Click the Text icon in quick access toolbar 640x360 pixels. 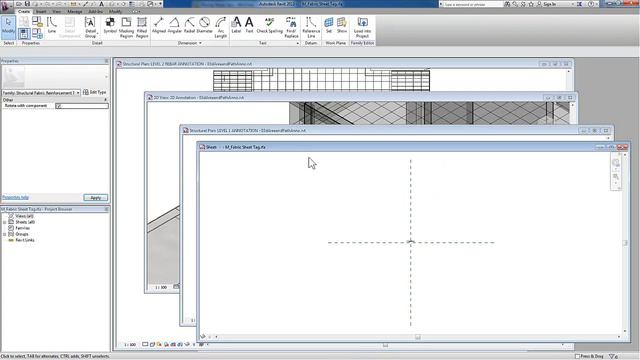click(101, 4)
